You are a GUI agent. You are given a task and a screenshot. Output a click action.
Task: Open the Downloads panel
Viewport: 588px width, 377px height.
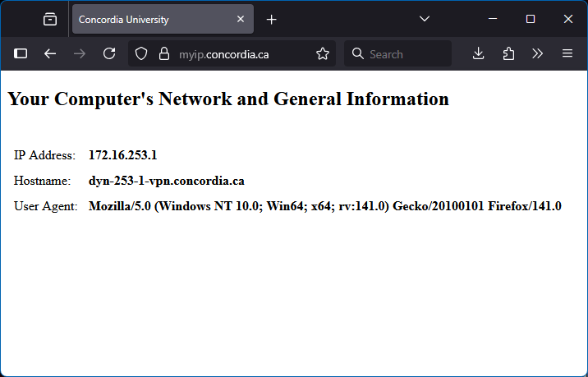(479, 53)
